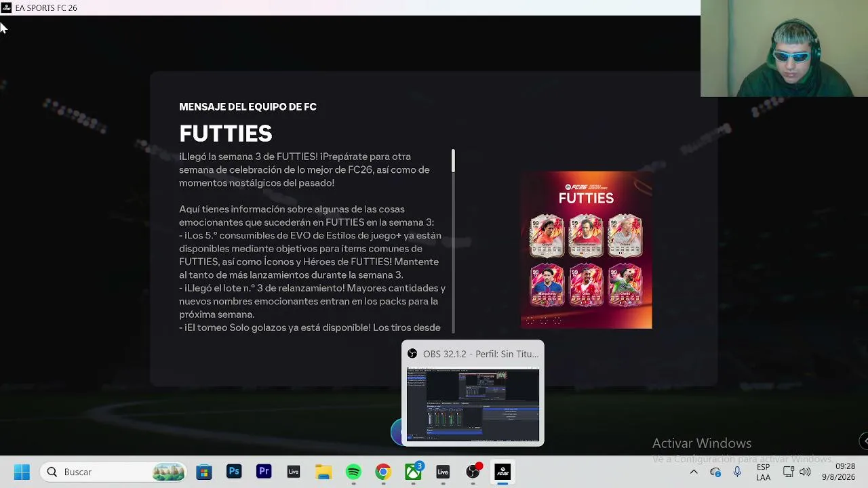The height and width of the screenshot is (488, 868).
Task: Click the 'torneo Solo golazos' line
Action: 310,327
